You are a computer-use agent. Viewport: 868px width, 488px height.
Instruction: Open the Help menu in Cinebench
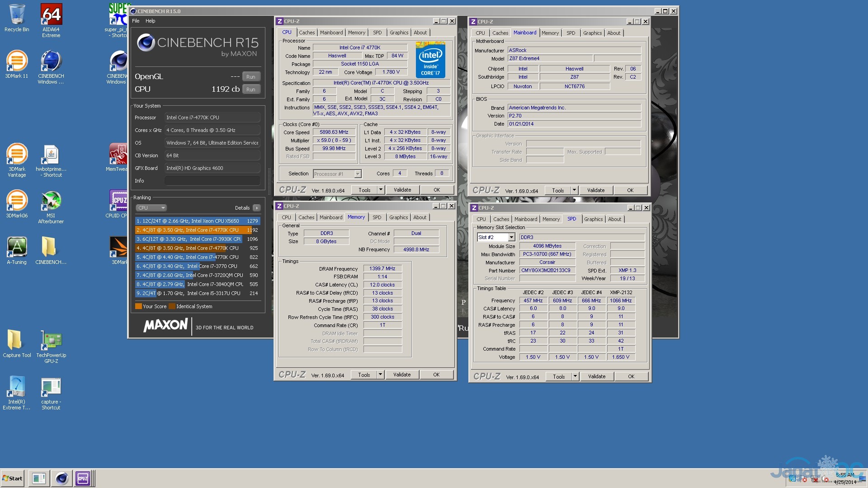tap(151, 21)
